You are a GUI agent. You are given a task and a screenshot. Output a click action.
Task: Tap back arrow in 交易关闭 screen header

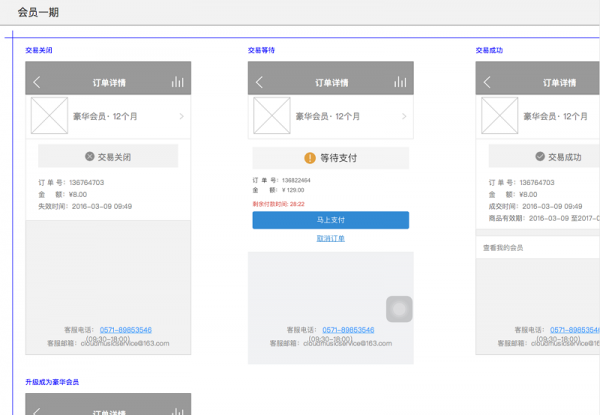[x=37, y=82]
